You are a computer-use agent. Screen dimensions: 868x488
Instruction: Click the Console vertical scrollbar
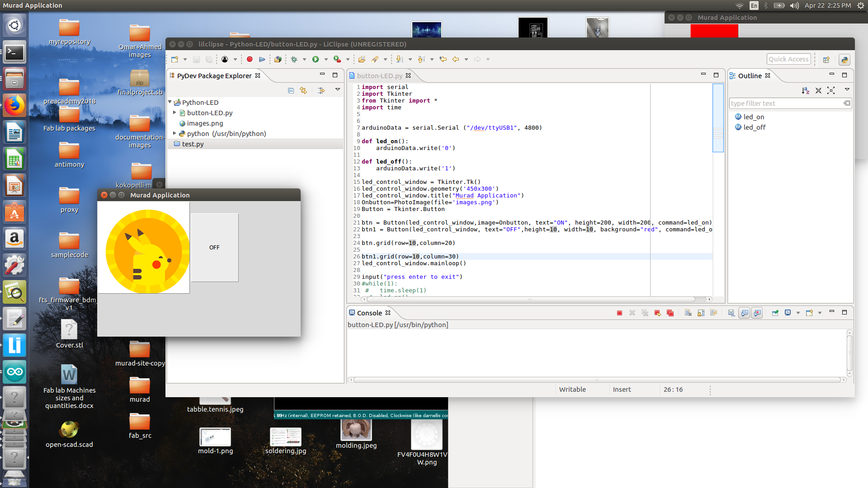point(849,352)
